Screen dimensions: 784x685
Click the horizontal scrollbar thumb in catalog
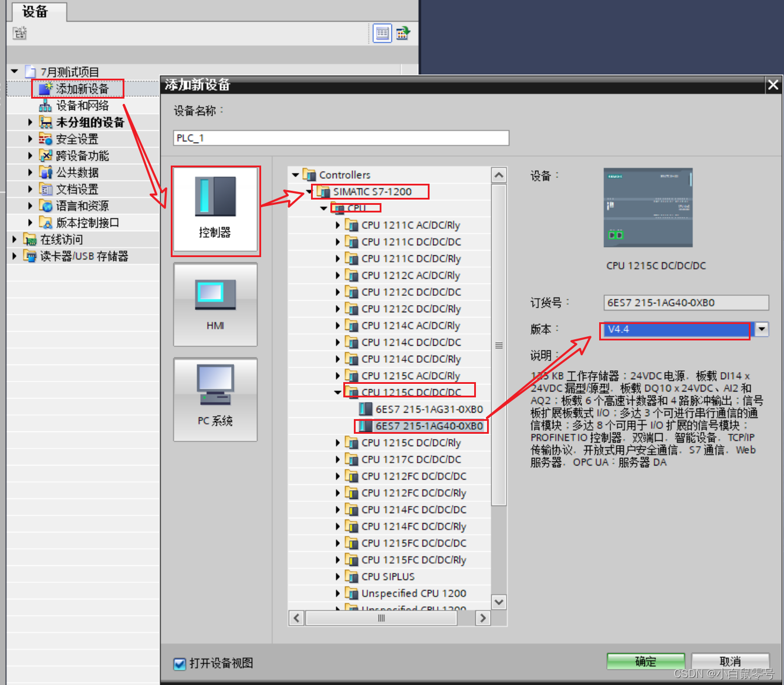pos(381,617)
